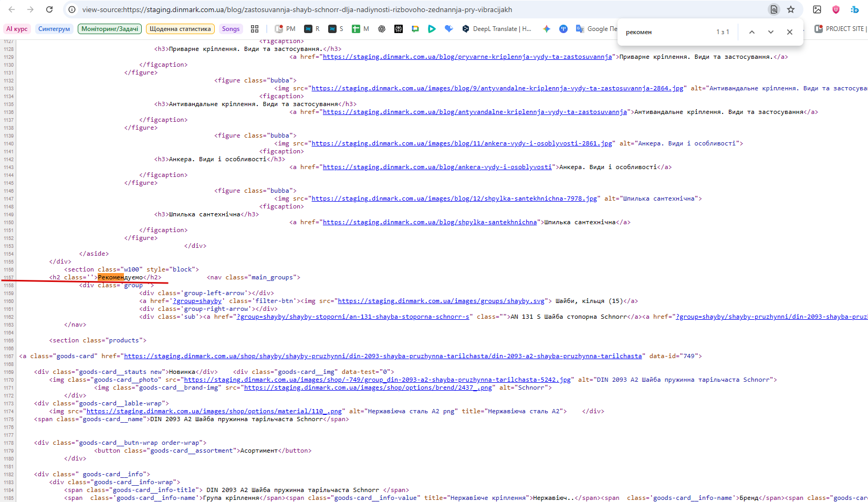Open the Gemini sparkle bookmark icon

click(x=547, y=29)
